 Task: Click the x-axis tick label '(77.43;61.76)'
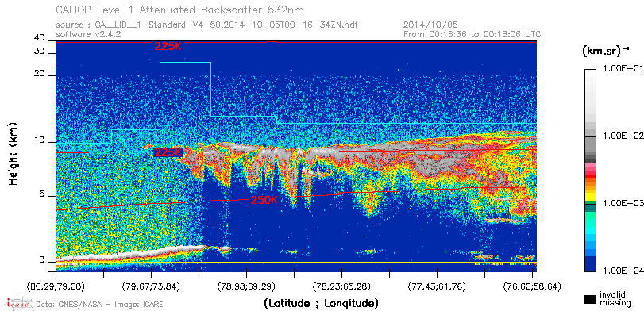(x=437, y=286)
